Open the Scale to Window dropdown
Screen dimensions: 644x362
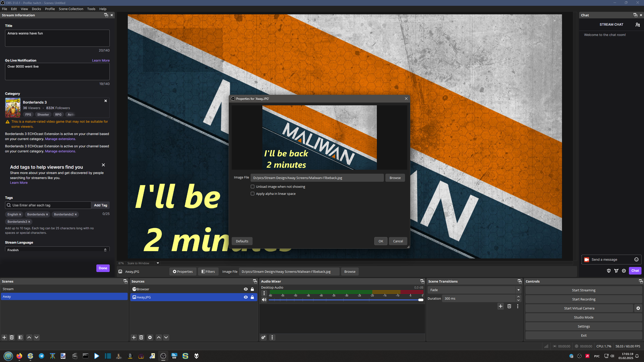point(158,263)
